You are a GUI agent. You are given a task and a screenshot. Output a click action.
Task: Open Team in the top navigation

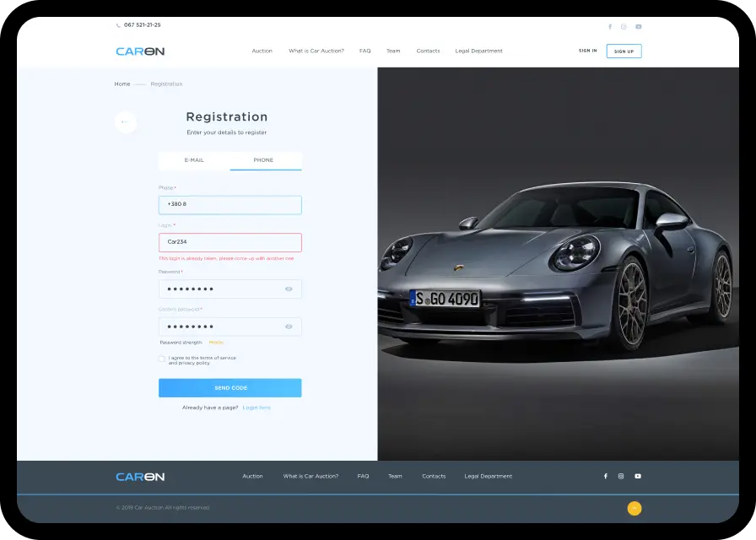click(393, 51)
